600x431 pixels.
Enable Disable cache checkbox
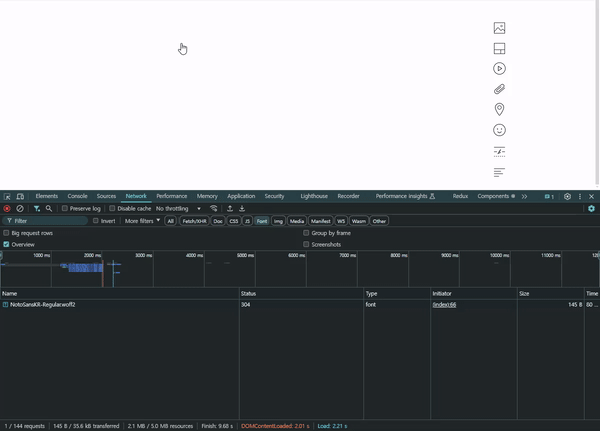(x=112, y=208)
